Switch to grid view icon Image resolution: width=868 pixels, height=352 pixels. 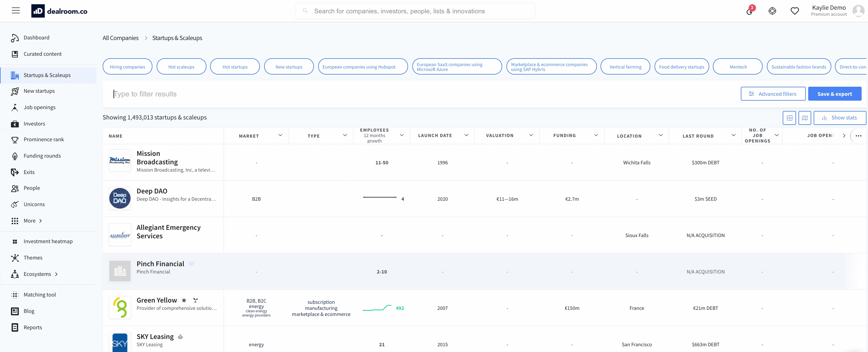[789, 118]
